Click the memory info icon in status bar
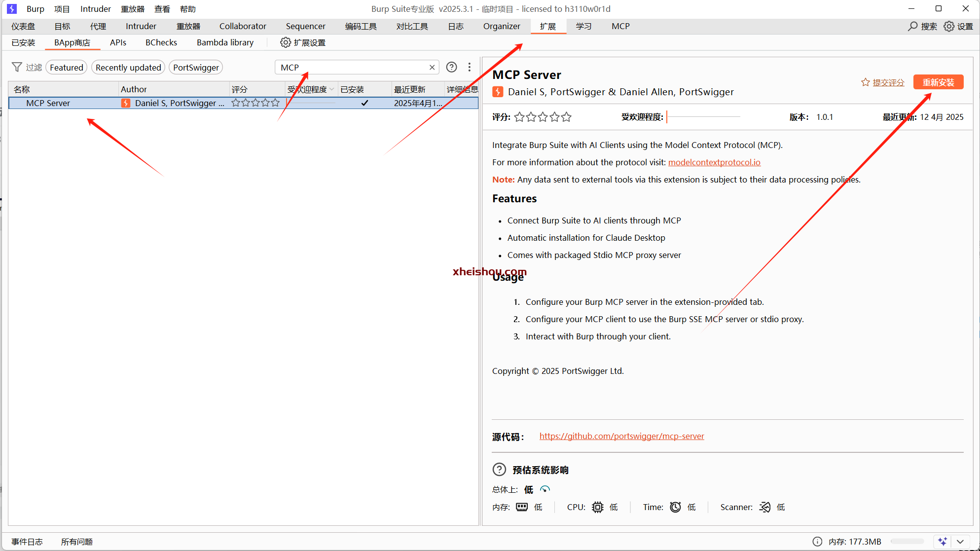The image size is (980, 551). point(817,542)
